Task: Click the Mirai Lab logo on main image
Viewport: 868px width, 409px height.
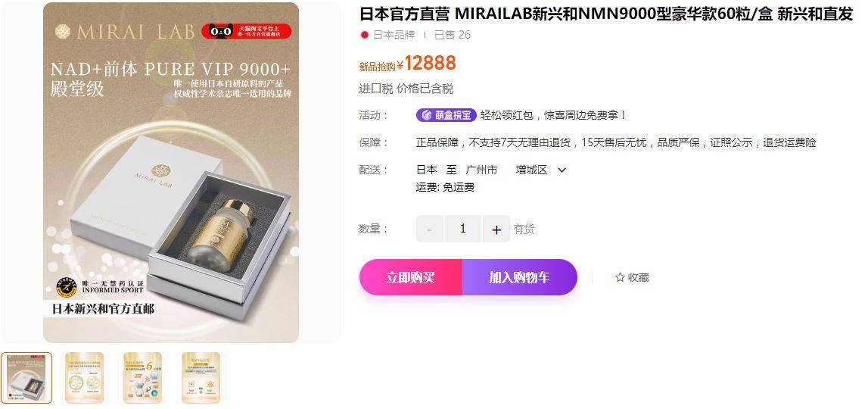Action: (125, 32)
